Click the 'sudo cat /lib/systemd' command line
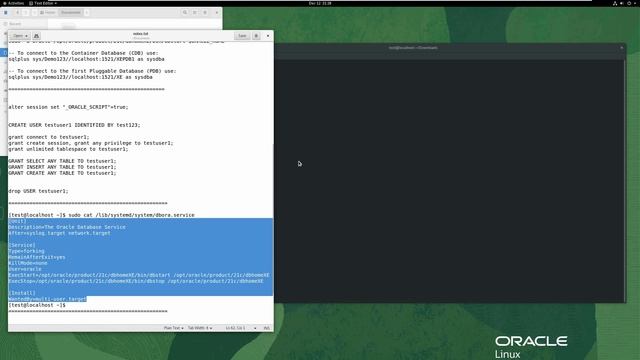Image resolution: width=640 pixels, height=360 pixels. point(102,215)
